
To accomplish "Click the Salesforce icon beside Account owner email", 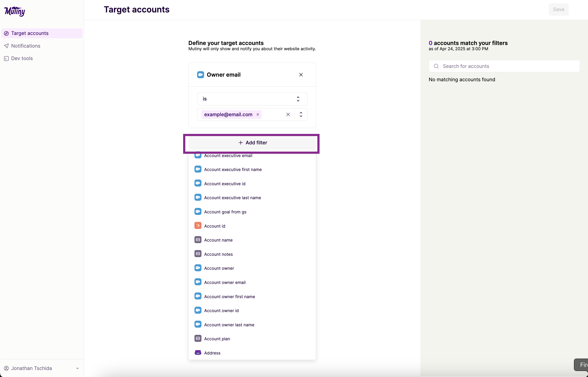I will tap(198, 282).
